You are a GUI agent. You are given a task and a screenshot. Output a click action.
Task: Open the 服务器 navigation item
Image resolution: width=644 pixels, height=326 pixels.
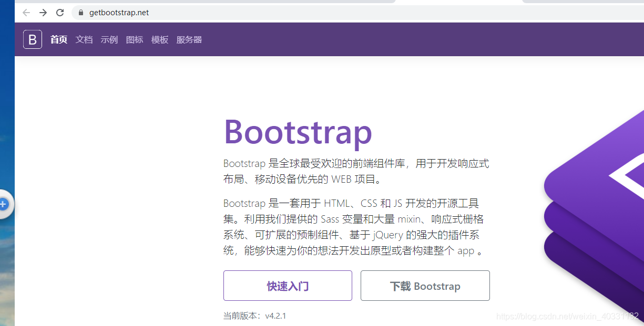tap(189, 39)
